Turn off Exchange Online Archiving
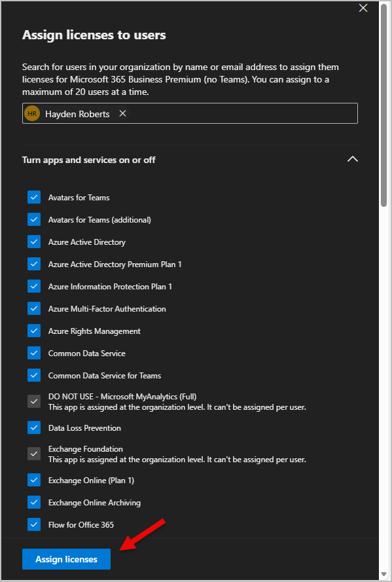Viewport: 392px width, 582px height. 33,502
